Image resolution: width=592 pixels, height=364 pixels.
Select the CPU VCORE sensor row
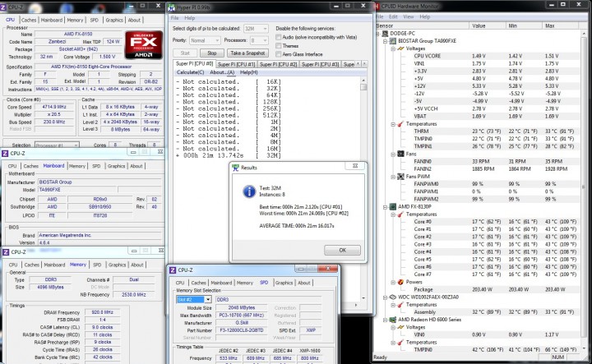[x=496, y=56]
